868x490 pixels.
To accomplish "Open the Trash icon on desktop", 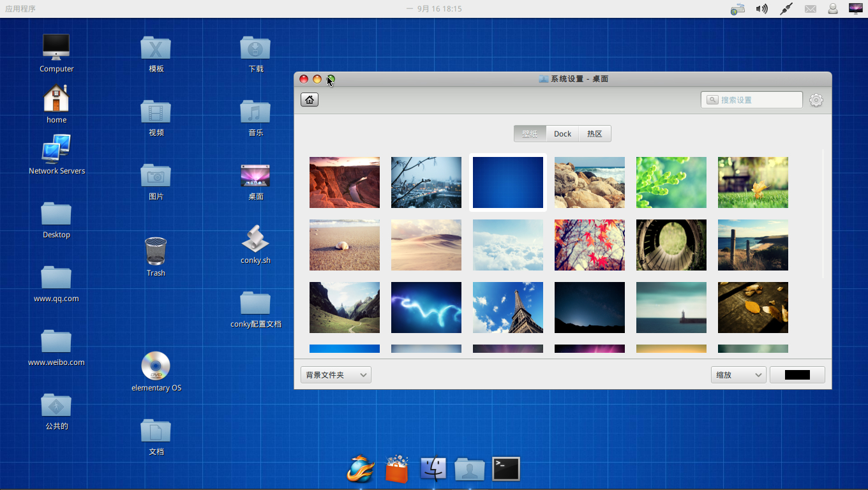I will 156,251.
